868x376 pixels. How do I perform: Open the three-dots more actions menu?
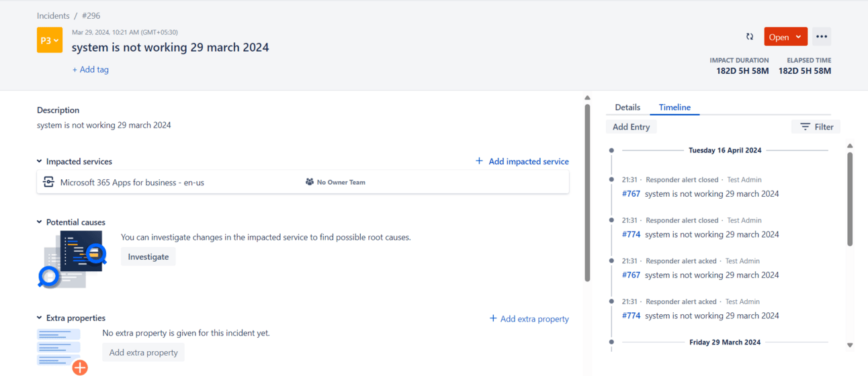(x=821, y=37)
